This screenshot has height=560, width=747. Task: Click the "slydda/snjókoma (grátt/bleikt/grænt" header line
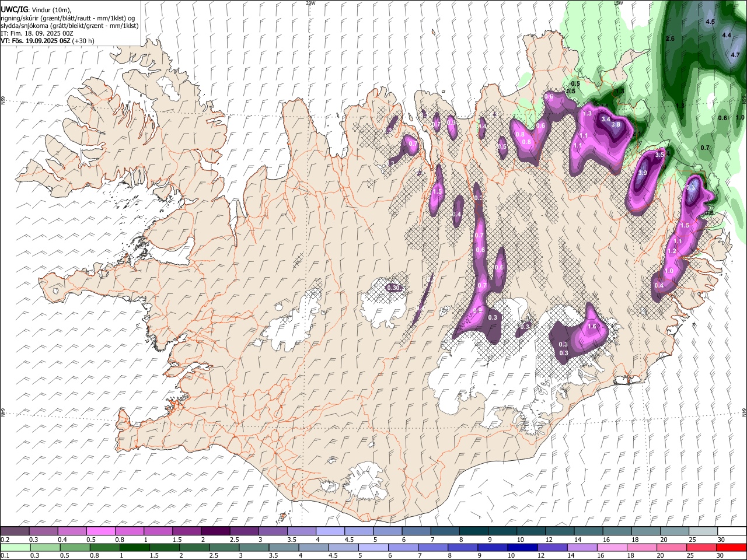[x=70, y=26]
